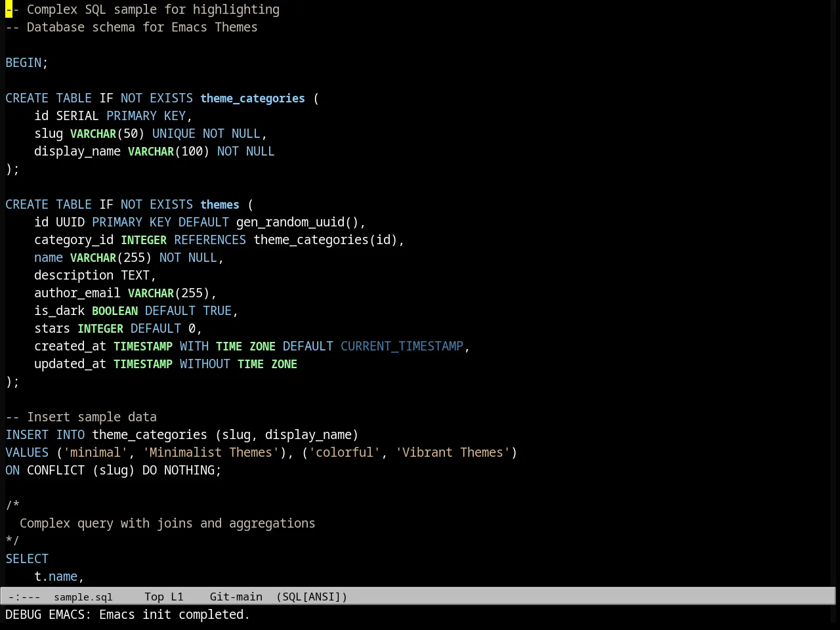Click 'gen_random_uuid()' function call
Screen dimensions: 840x630
click(297, 222)
